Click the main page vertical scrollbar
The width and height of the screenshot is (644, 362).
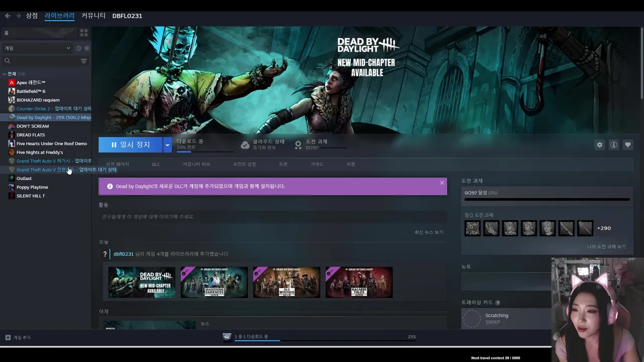641,63
